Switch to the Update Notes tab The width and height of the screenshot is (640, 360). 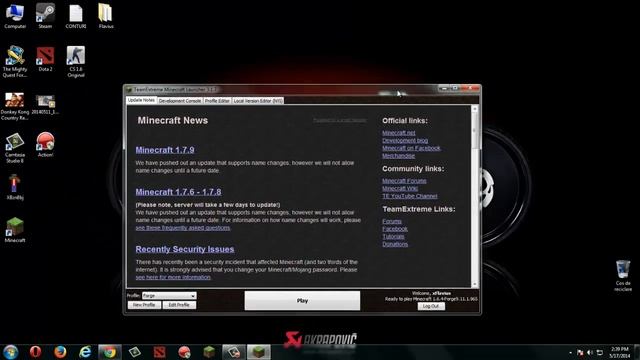click(x=141, y=100)
